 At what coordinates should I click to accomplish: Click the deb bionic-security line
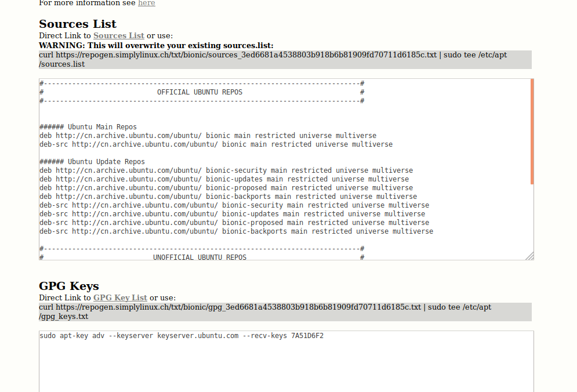pyautogui.click(x=226, y=170)
